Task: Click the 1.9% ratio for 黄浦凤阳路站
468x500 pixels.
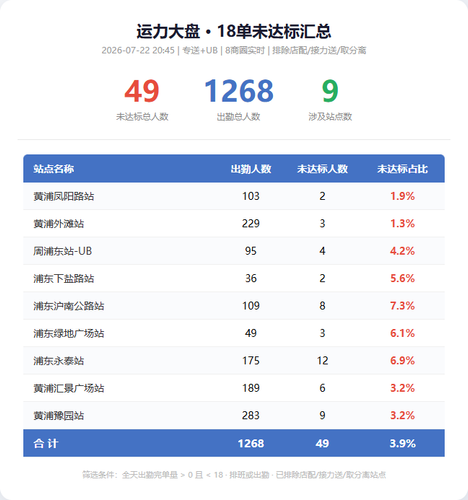Action: (x=402, y=196)
